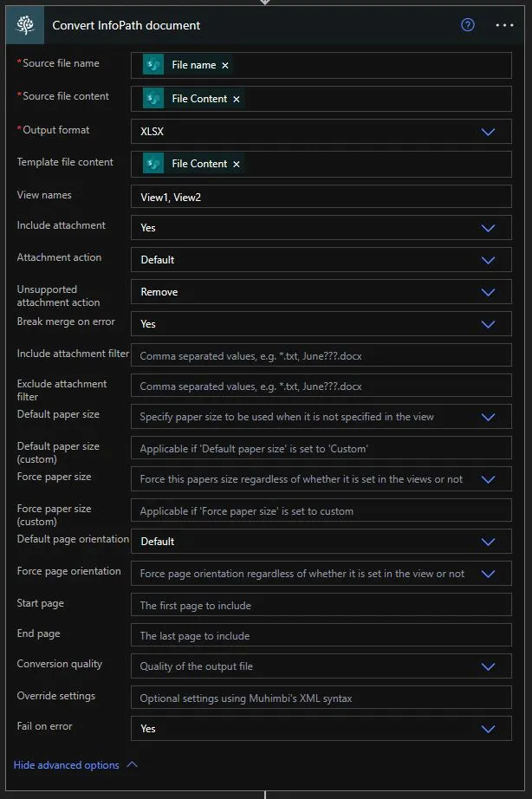Open the Attachment action dropdown
532x799 pixels.
488,260
